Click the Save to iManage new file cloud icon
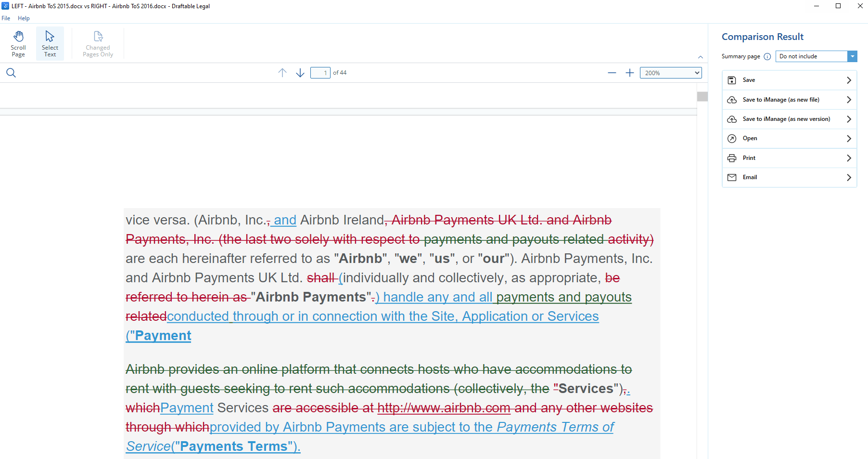Viewport: 868px width, 459px height. [732, 100]
